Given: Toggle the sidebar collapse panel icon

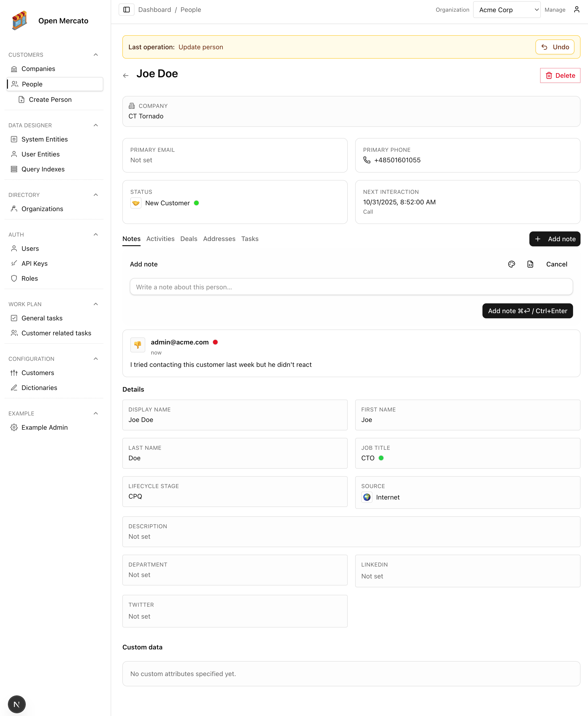Looking at the screenshot, I should coord(126,10).
